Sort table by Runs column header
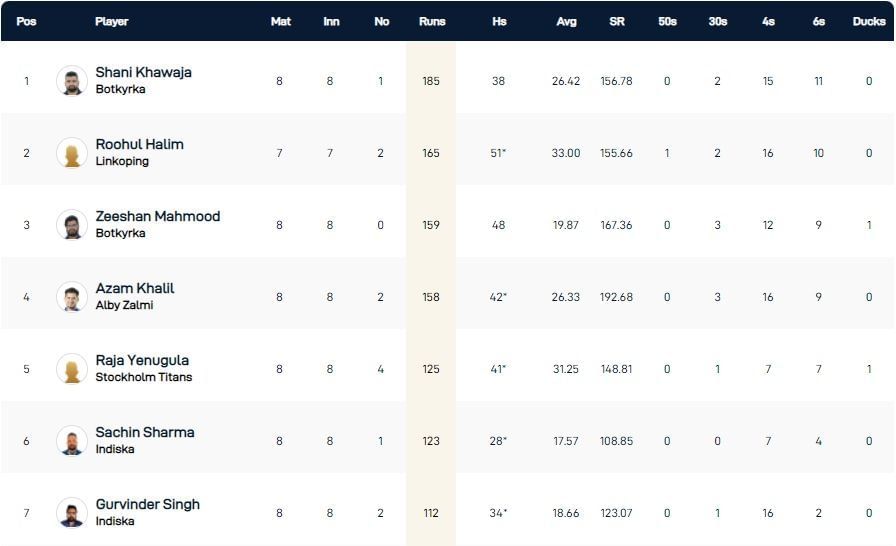This screenshot has width=896, height=546. [431, 21]
